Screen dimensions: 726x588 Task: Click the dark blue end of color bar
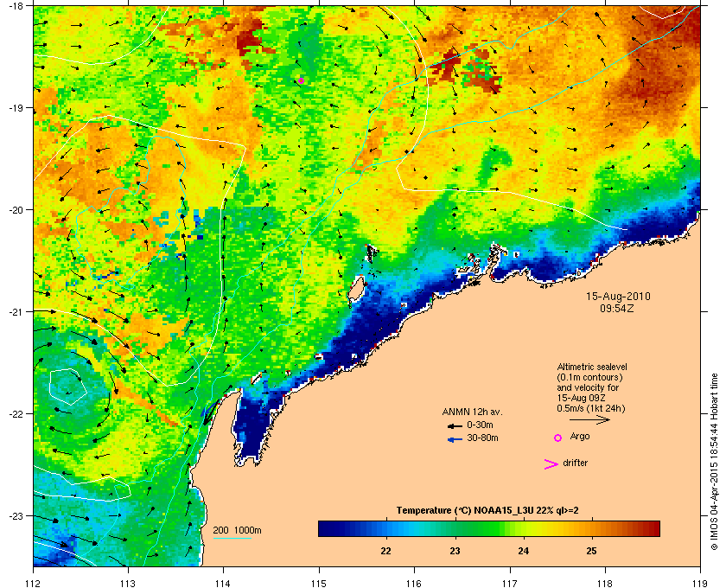point(324,528)
